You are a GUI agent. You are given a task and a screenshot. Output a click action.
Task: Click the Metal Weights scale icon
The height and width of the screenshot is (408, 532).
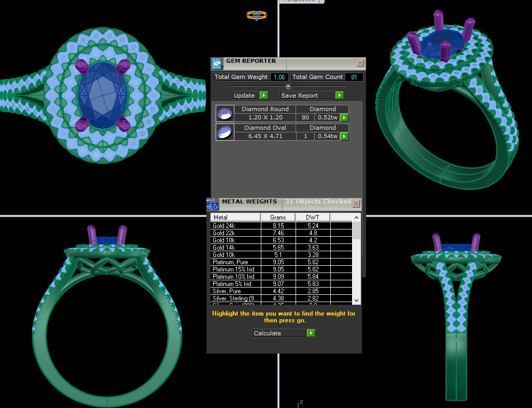coord(213,204)
